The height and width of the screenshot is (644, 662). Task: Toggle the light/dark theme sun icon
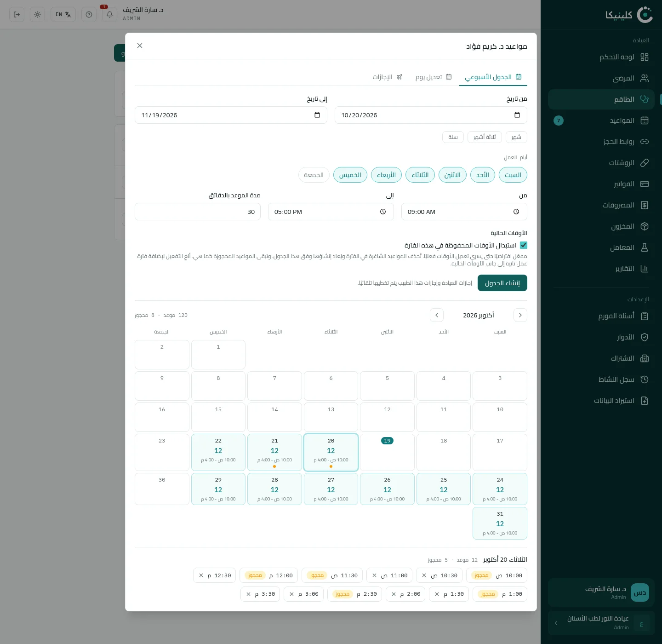click(37, 14)
